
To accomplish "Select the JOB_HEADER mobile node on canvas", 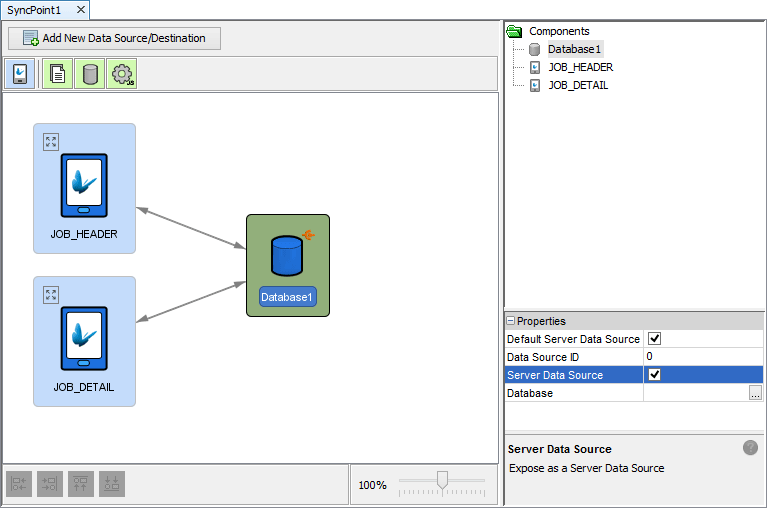I will (x=84, y=188).
